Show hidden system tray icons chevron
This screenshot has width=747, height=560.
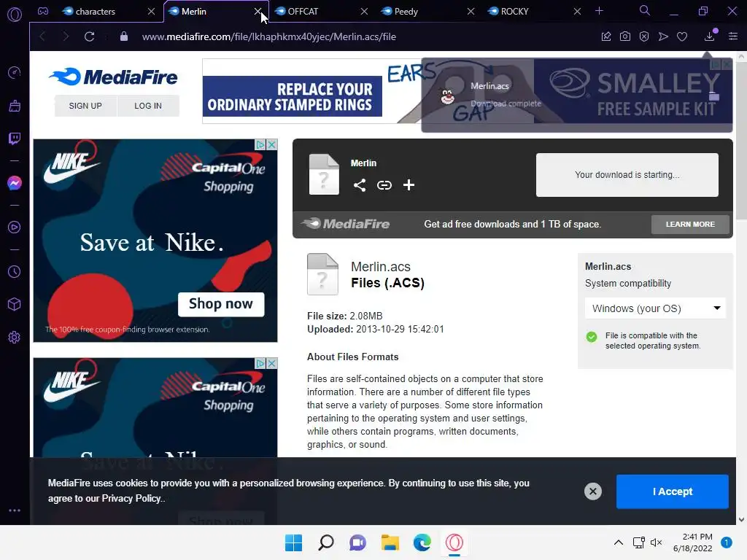(619, 542)
